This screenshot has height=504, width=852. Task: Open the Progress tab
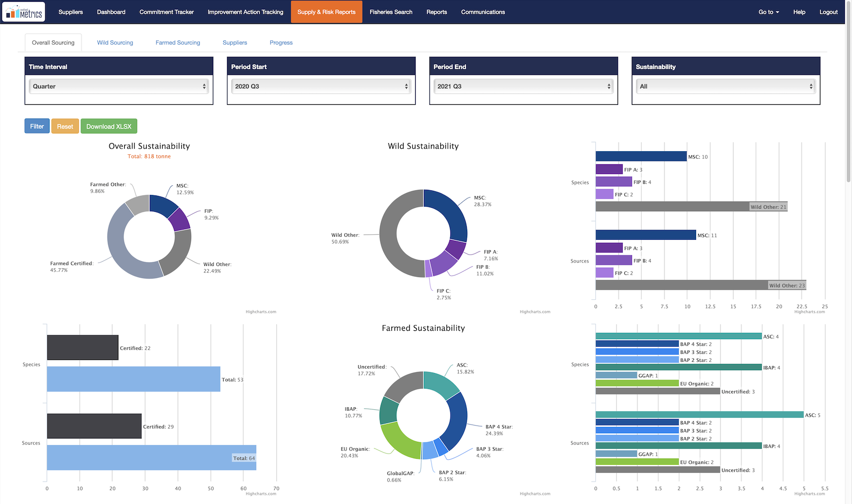[x=281, y=43]
